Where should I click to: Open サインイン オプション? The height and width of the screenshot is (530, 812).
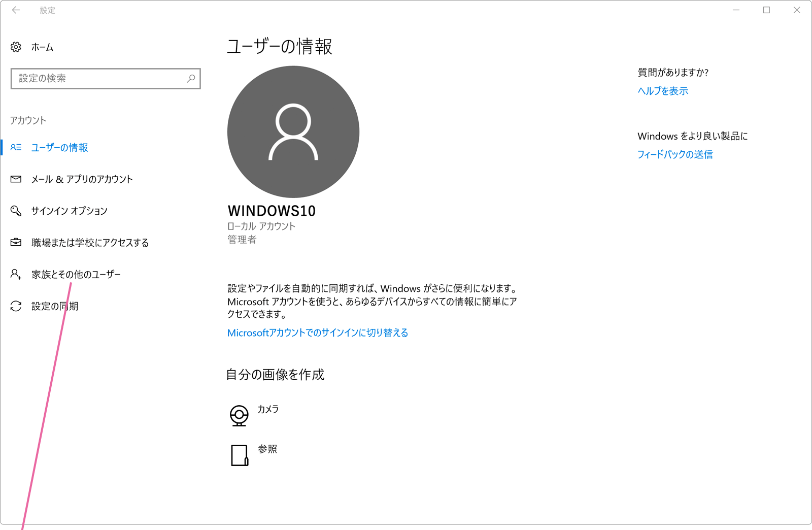[69, 211]
